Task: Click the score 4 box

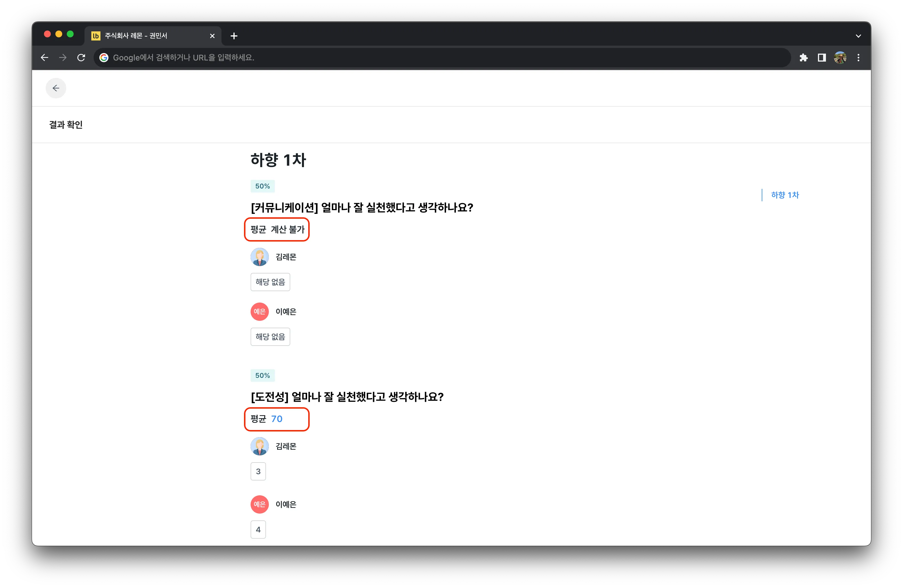Action: tap(258, 530)
